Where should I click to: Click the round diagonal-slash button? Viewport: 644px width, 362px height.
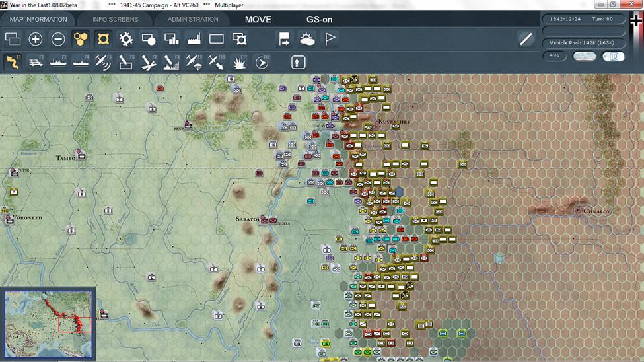[526, 39]
